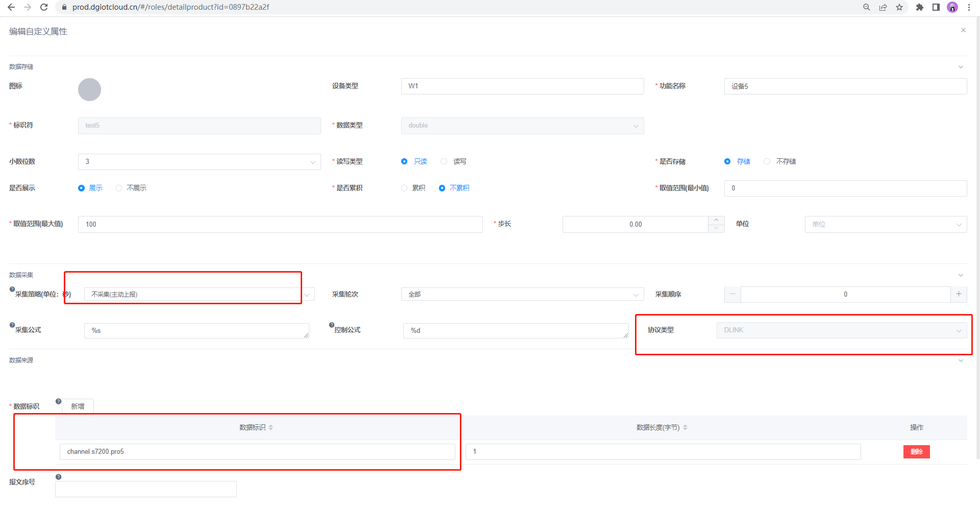Open the help tip beside 报文序号

point(58,477)
